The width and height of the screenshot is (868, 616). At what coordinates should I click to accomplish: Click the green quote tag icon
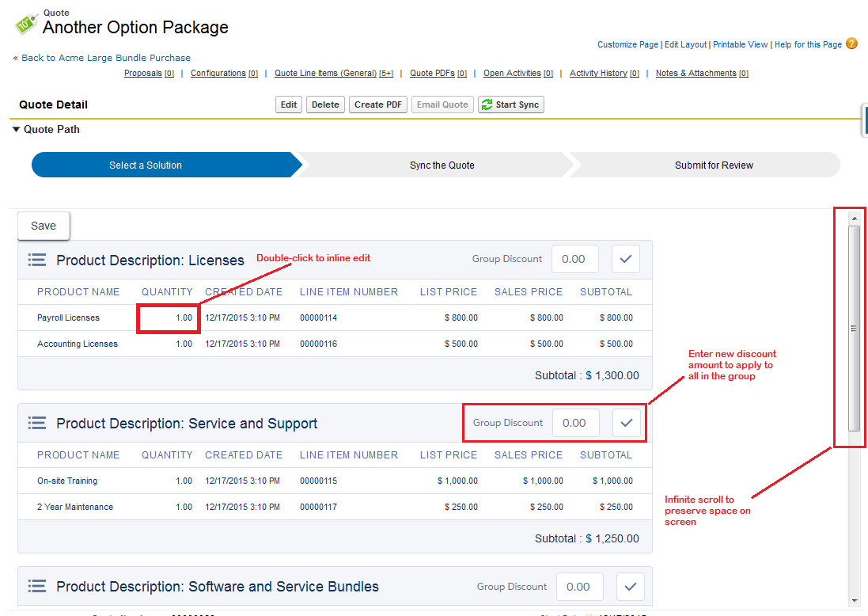click(x=25, y=24)
